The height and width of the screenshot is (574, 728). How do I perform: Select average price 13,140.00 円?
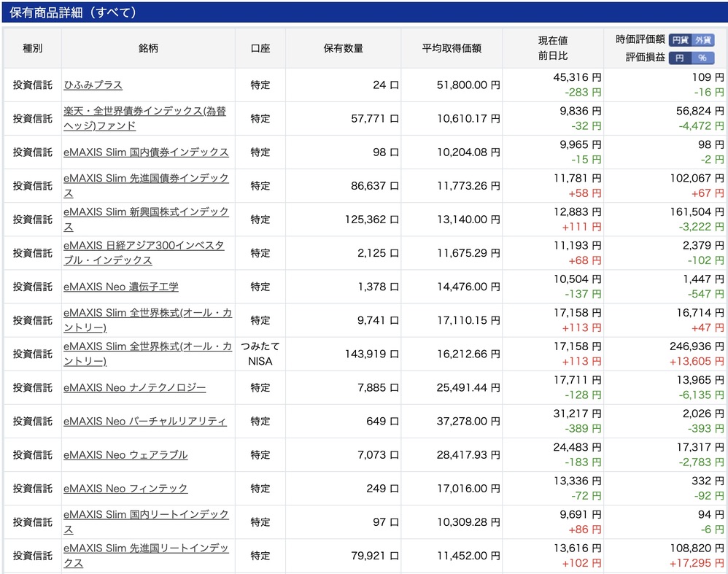[468, 220]
